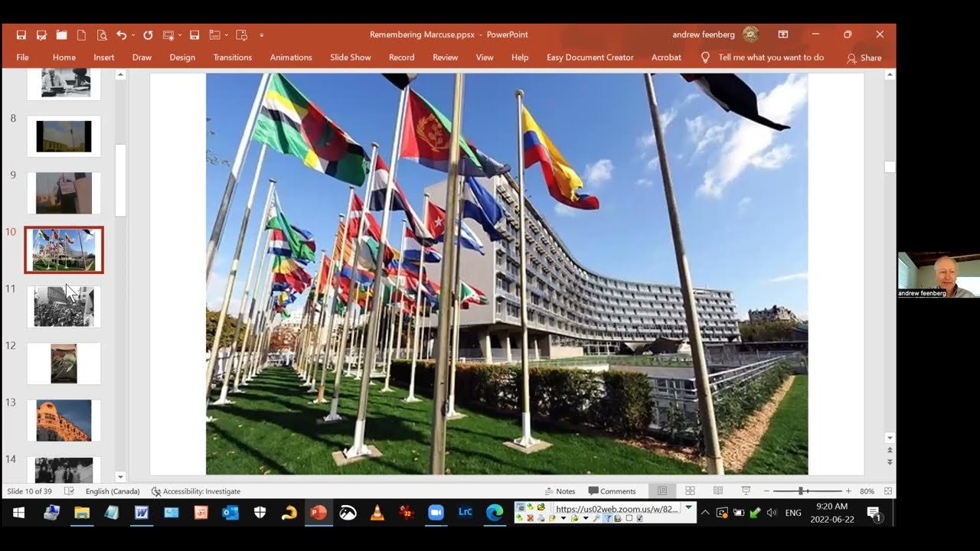This screenshot has width=980, height=551.
Task: Open the Undo history dropdown arrow
Action: [x=133, y=34]
